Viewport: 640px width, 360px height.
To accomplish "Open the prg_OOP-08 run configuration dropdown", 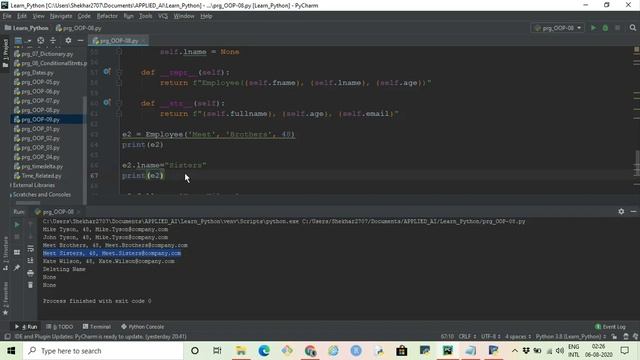I will click(558, 28).
